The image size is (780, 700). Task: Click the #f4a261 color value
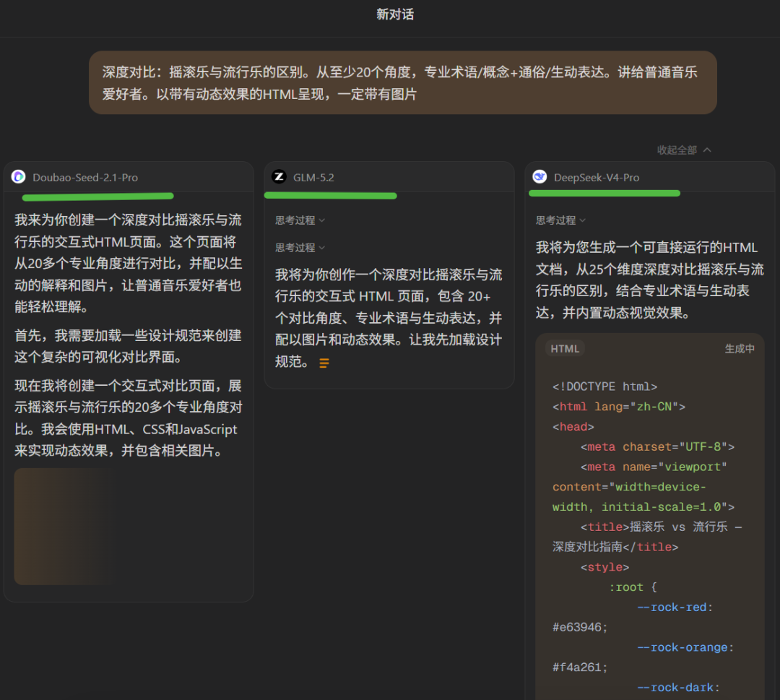[x=579, y=667]
